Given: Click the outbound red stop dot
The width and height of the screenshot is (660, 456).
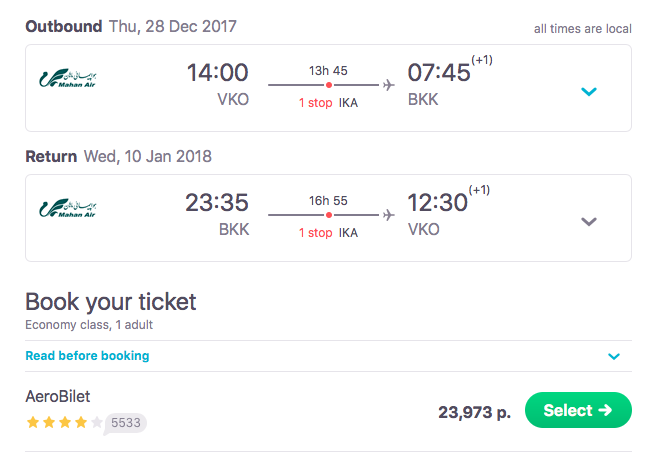Looking at the screenshot, I should [x=329, y=85].
